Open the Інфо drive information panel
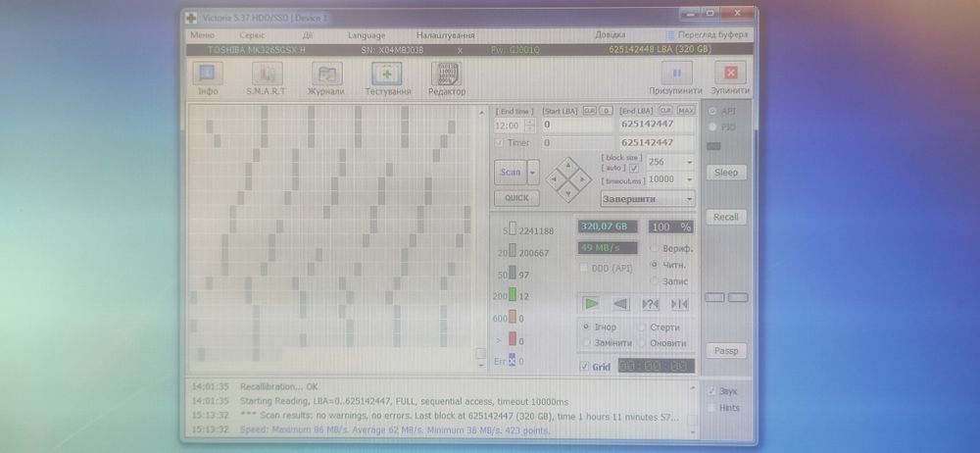This screenshot has width=980, height=453. click(207, 74)
